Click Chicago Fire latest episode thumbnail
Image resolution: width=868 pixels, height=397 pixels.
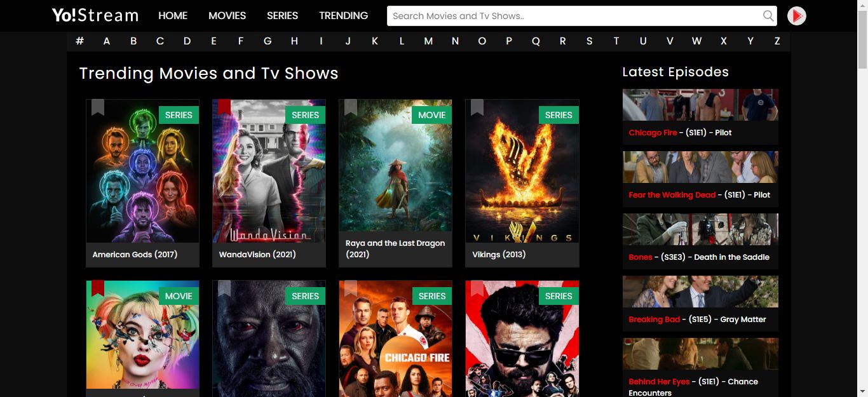pos(700,105)
